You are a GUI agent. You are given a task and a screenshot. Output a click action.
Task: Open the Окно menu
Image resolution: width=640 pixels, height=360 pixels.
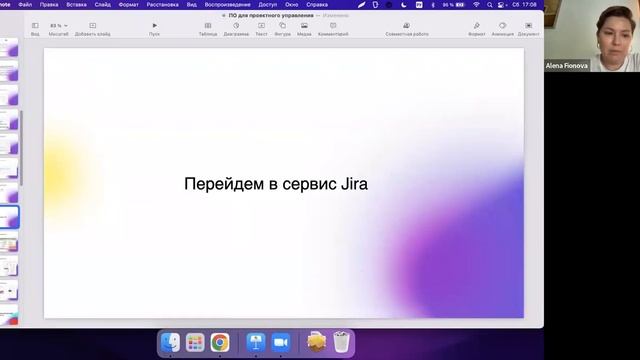pos(291,4)
